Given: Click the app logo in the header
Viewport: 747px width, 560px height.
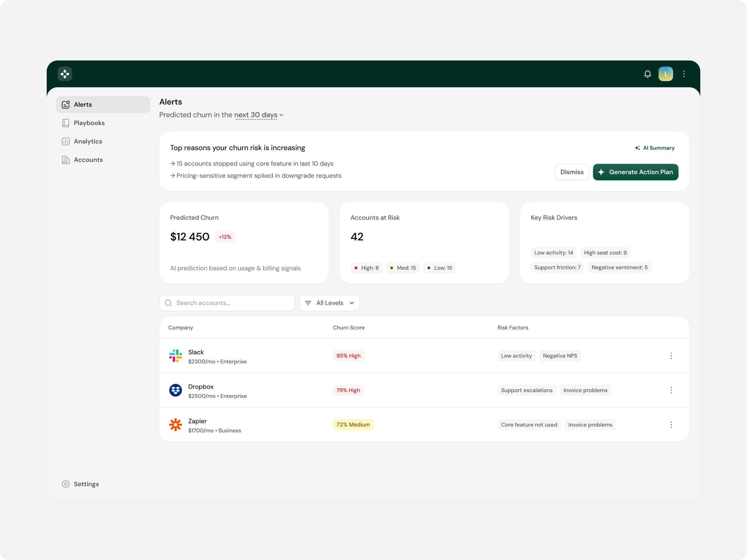Looking at the screenshot, I should (x=65, y=74).
